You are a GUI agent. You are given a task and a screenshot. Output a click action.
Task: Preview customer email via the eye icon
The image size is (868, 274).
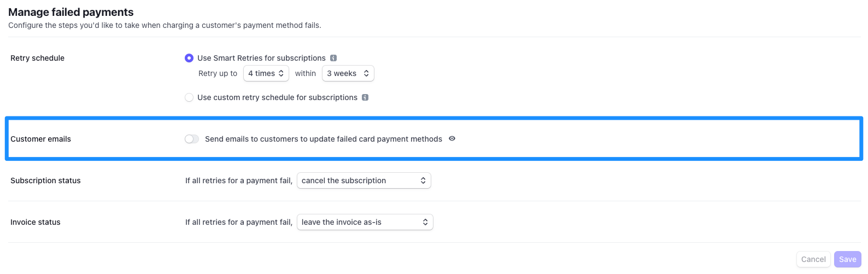coord(452,139)
